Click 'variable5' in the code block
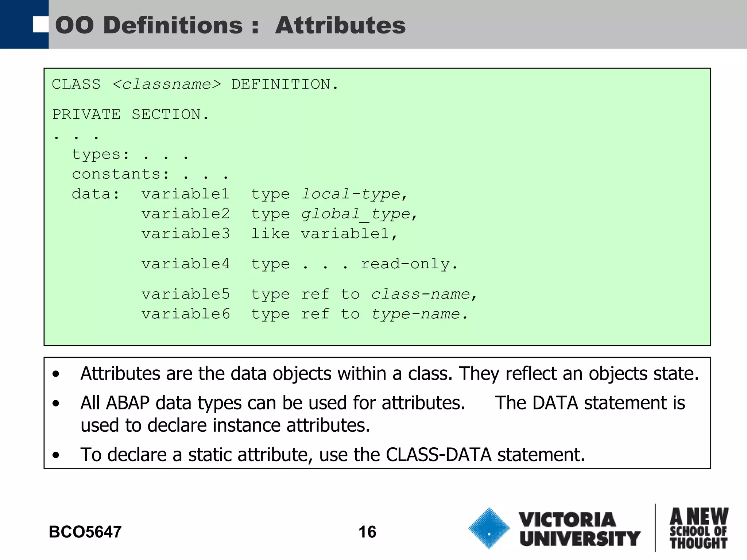 point(186,295)
